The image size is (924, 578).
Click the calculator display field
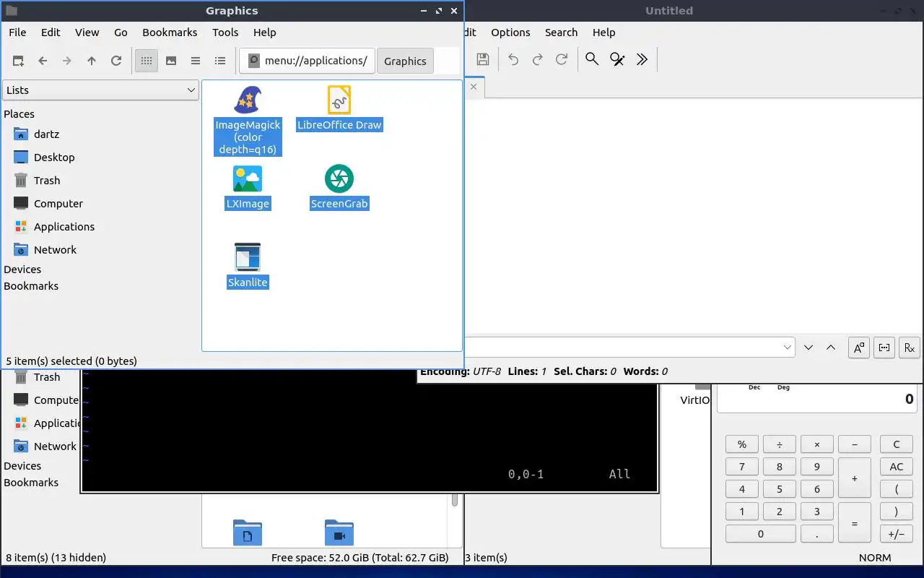817,398
